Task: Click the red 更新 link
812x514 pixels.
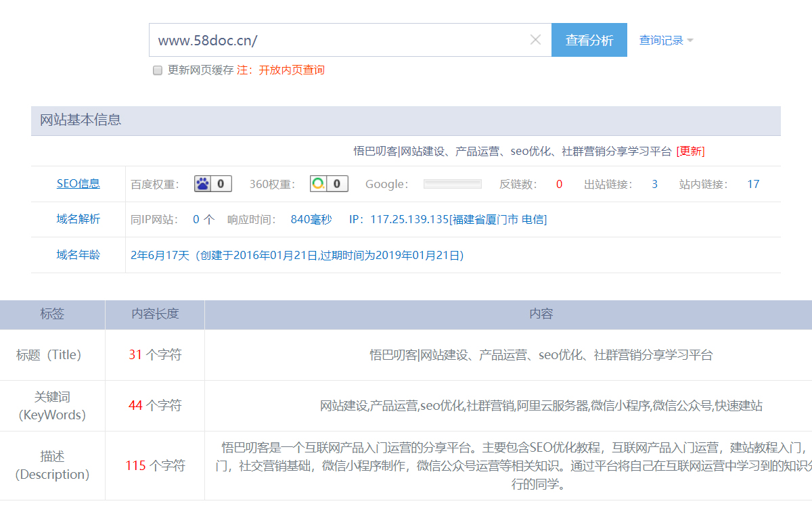Action: pos(691,151)
